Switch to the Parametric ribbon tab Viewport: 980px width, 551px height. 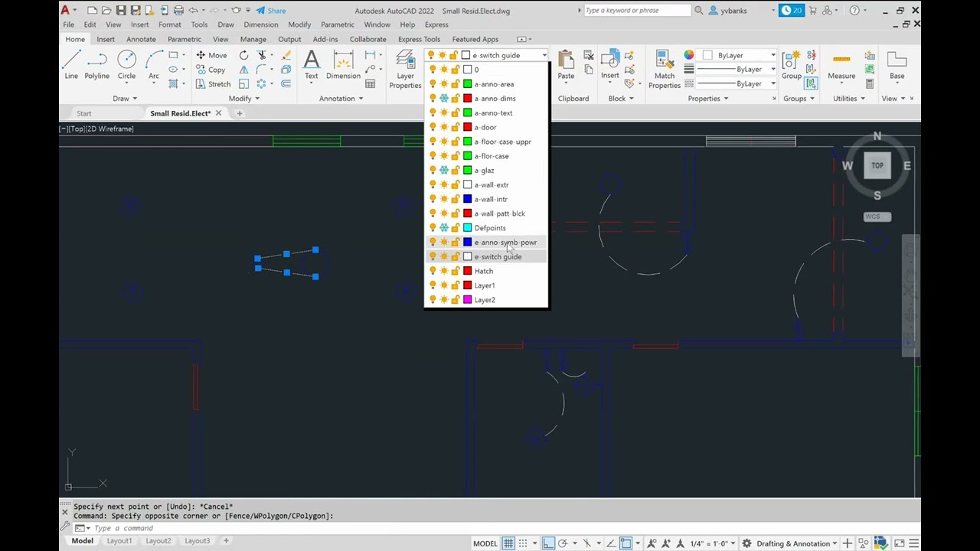(x=185, y=39)
